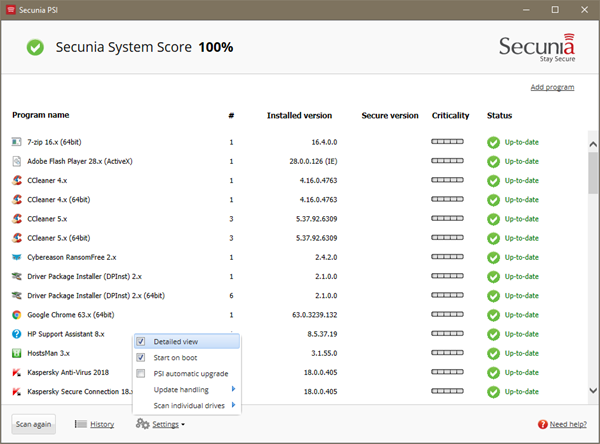Click the Up-to-date status for CCleaner 5.x
This screenshot has height=444, width=600.
(x=522, y=219)
